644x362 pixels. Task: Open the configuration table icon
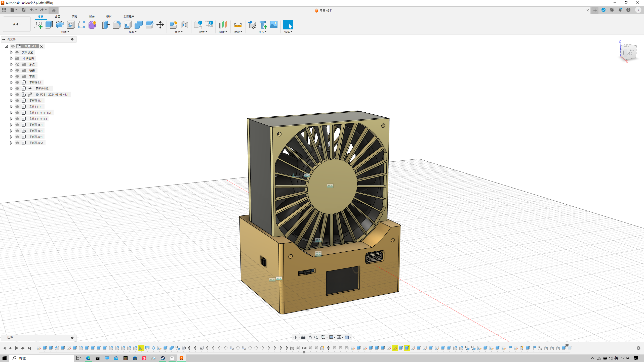point(209,25)
